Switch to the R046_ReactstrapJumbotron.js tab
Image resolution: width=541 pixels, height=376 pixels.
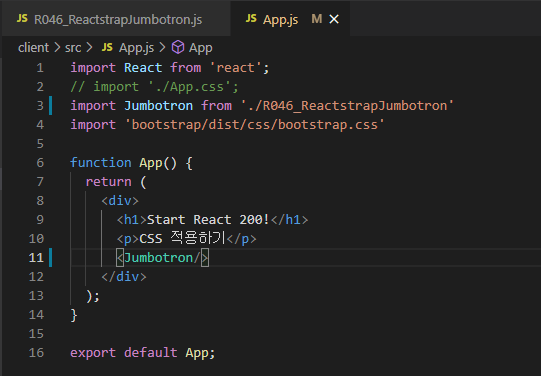[x=116, y=19]
